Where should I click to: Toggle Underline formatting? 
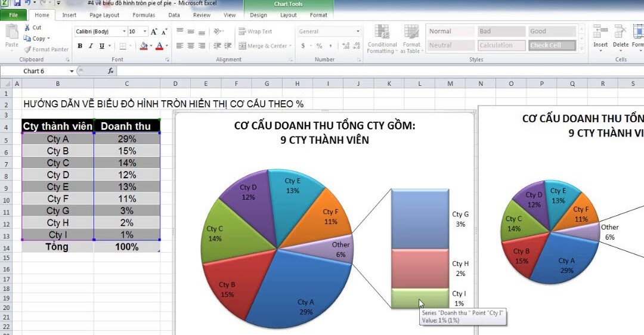[101, 46]
